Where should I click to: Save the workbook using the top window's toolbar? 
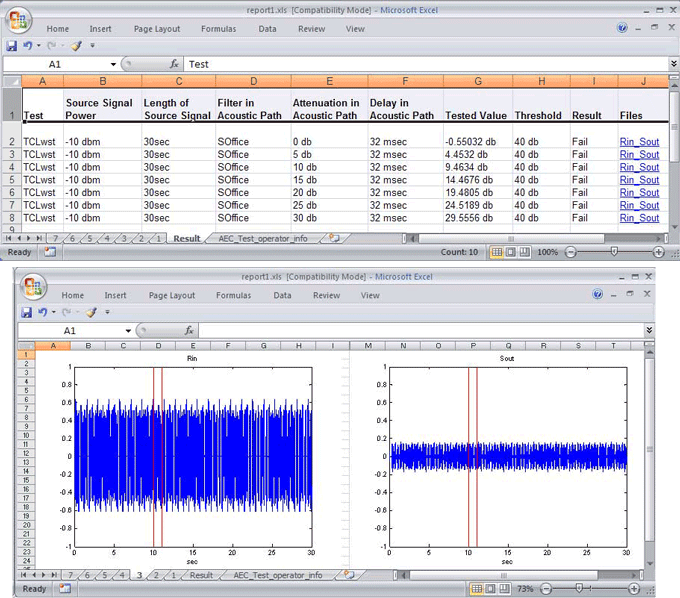pyautogui.click(x=12, y=46)
